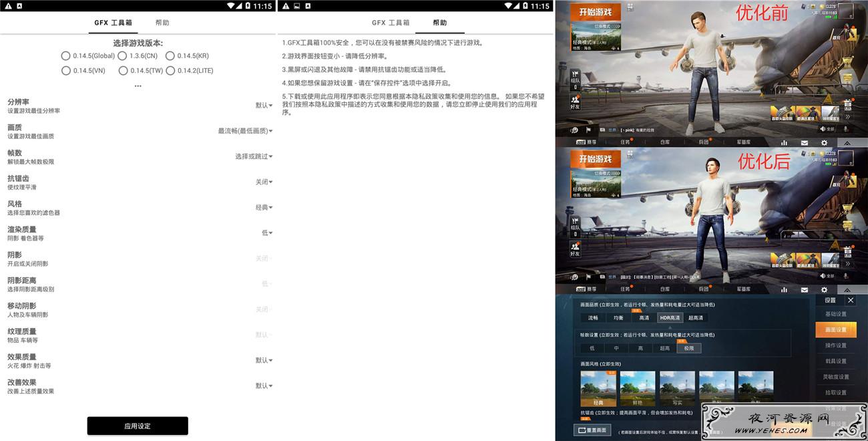Open GFX 工具箱 tab in middle help screen
This screenshot has width=868, height=441.
[391, 23]
